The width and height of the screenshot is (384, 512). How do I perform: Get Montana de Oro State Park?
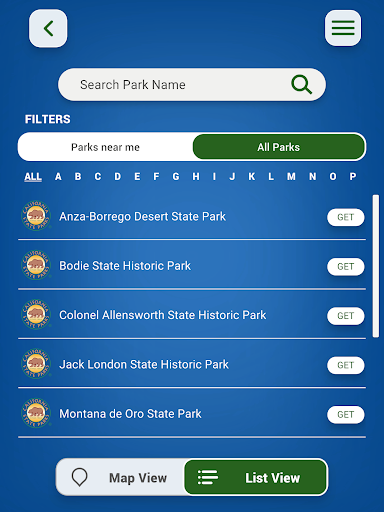click(x=346, y=415)
